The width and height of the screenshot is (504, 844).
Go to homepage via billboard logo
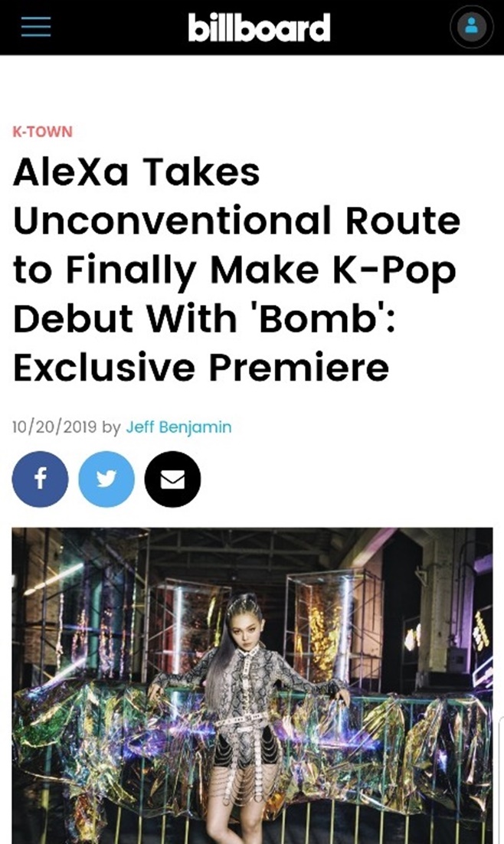pyautogui.click(x=259, y=28)
